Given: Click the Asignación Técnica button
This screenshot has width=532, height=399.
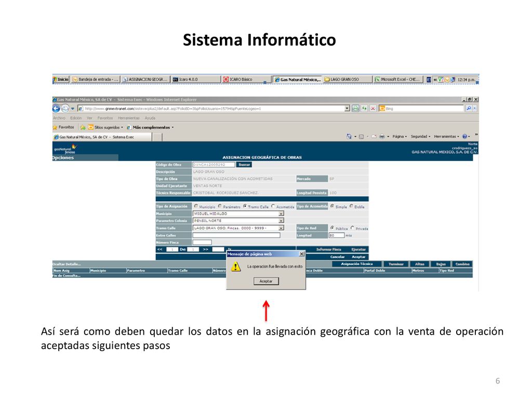Looking at the screenshot, I should (x=356, y=264).
